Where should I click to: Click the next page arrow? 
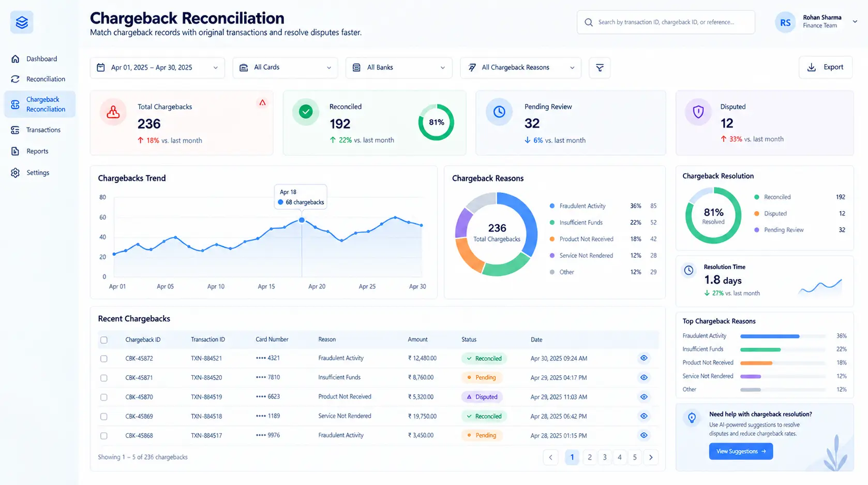click(x=651, y=457)
